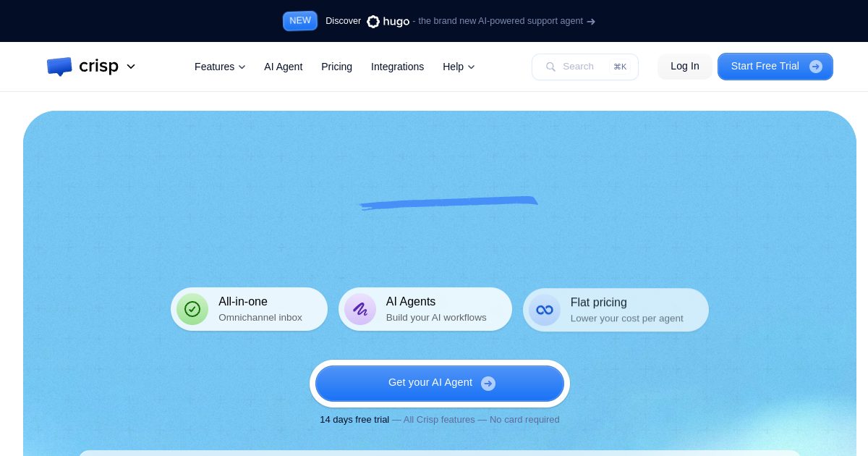Expand the Features menu chevron

click(x=242, y=67)
